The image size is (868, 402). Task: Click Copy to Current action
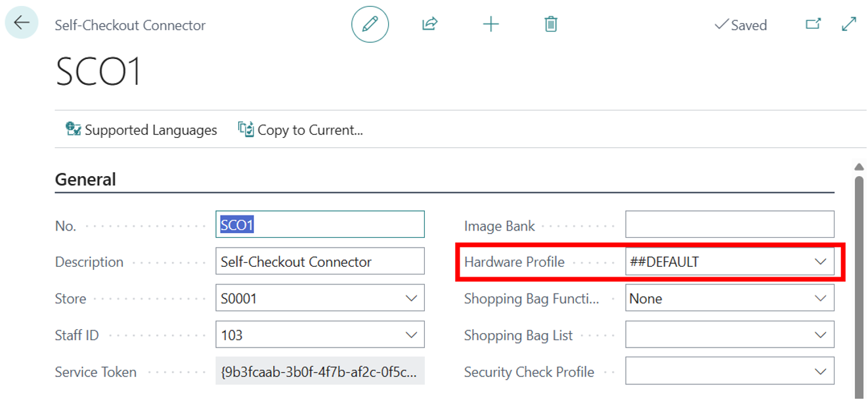click(x=301, y=130)
